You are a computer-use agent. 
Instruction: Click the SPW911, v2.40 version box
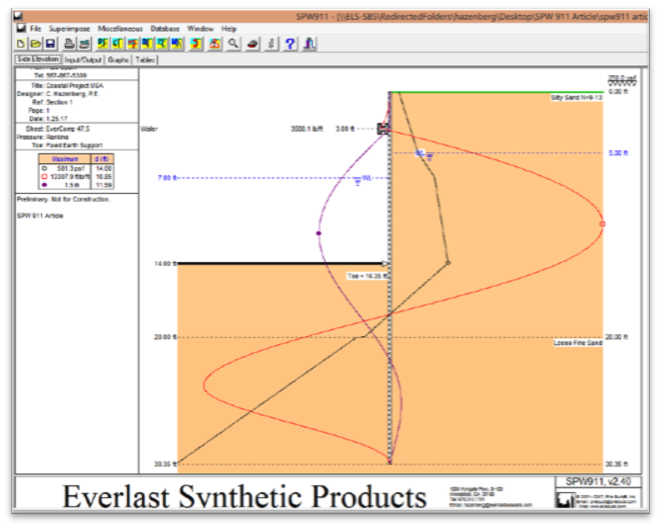(598, 481)
